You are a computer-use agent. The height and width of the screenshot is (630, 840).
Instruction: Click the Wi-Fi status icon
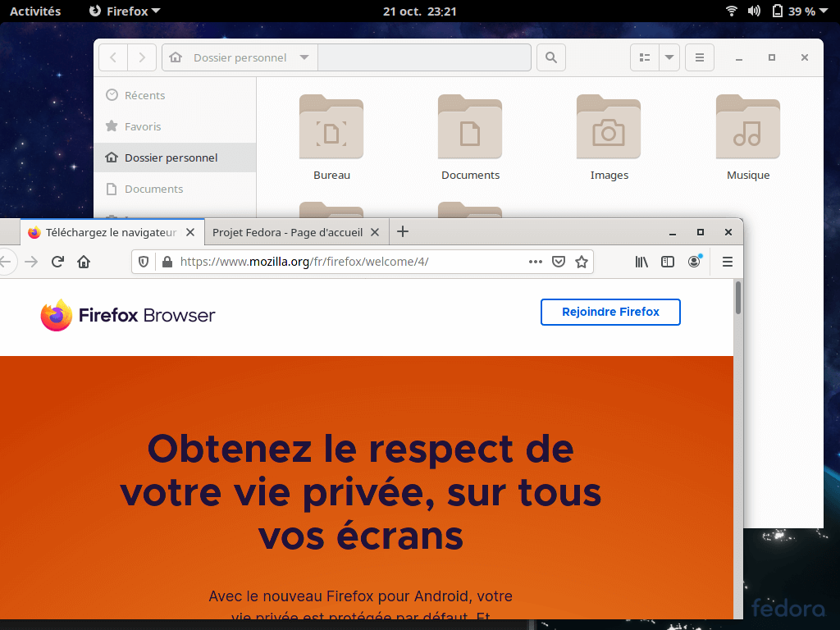tap(731, 11)
